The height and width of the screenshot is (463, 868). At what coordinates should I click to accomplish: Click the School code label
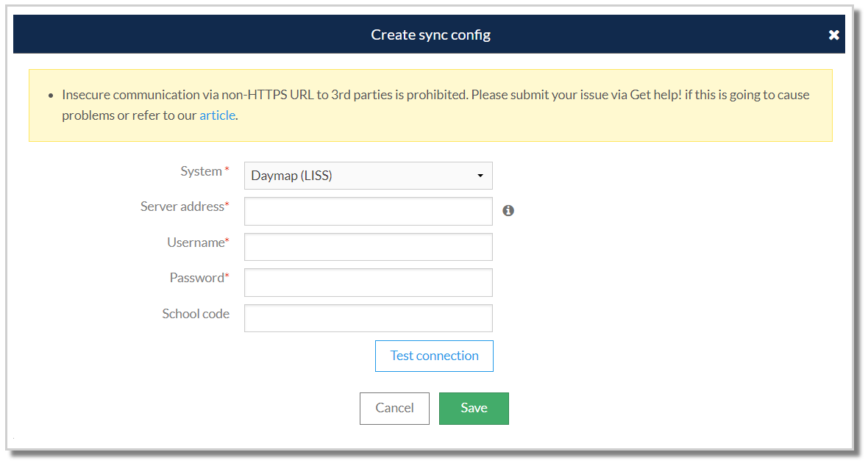click(196, 314)
